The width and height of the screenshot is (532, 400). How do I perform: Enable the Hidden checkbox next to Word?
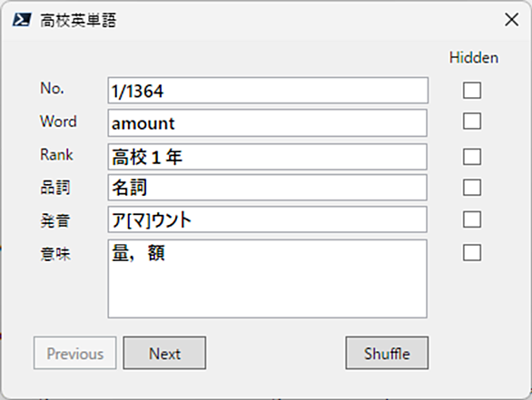[472, 121]
